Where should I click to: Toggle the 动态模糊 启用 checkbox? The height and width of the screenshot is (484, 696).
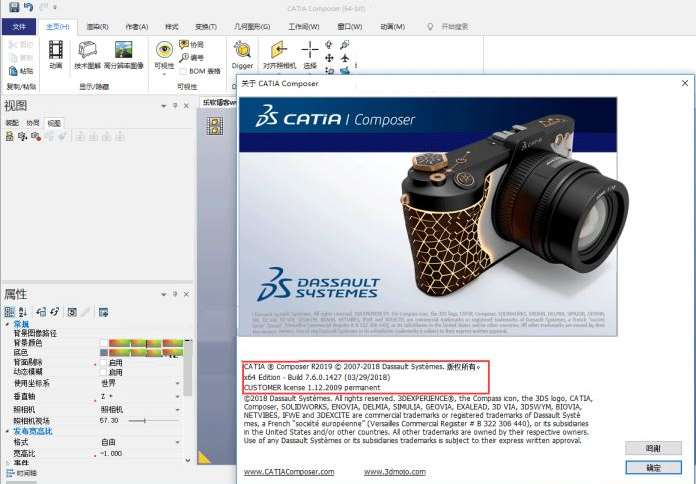pos(103,372)
